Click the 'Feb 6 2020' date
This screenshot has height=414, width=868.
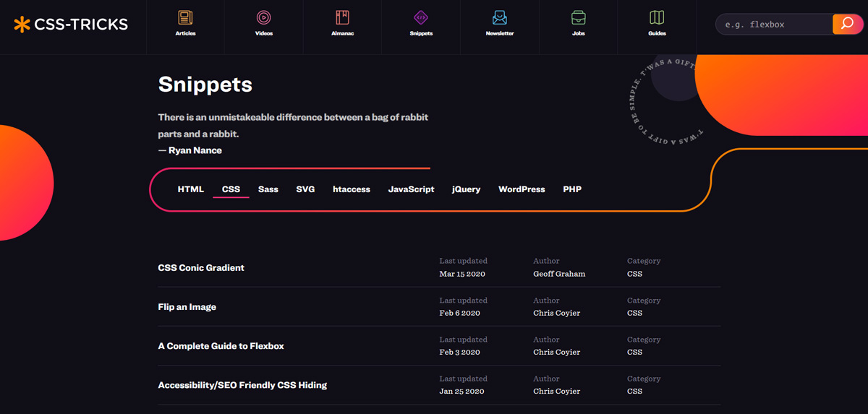point(459,314)
